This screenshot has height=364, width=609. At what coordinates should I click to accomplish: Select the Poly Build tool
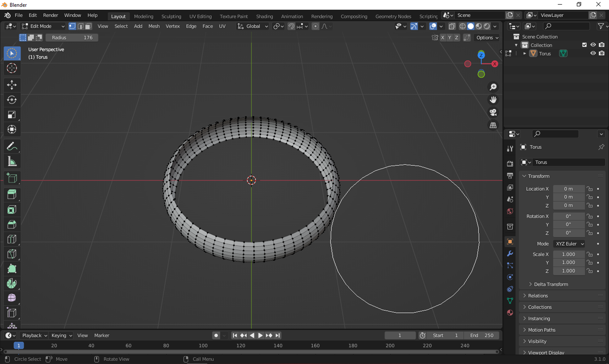pos(12,269)
